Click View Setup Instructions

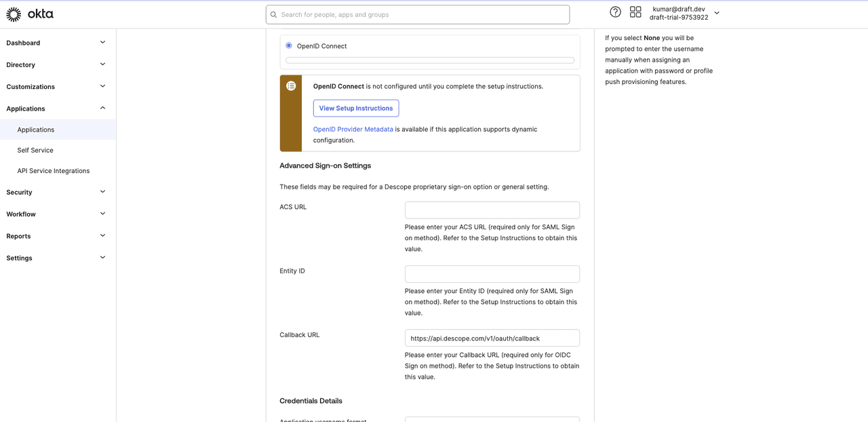click(x=355, y=108)
